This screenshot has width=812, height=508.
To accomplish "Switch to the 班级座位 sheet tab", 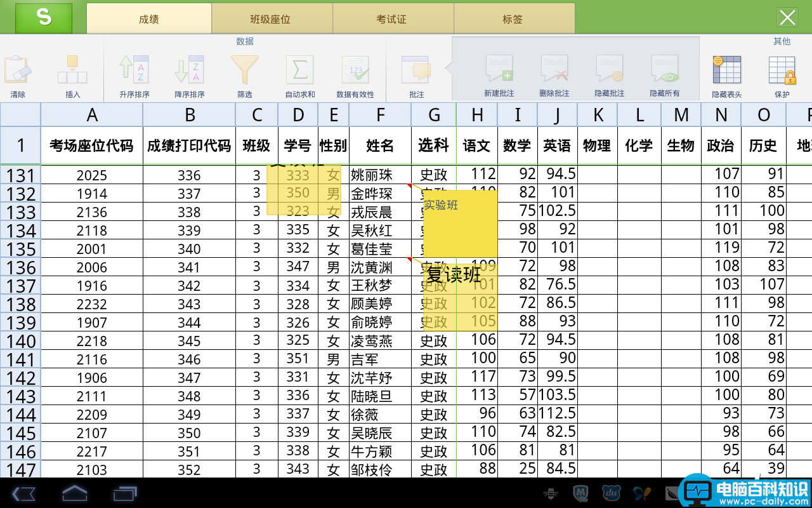I will tap(271, 18).
